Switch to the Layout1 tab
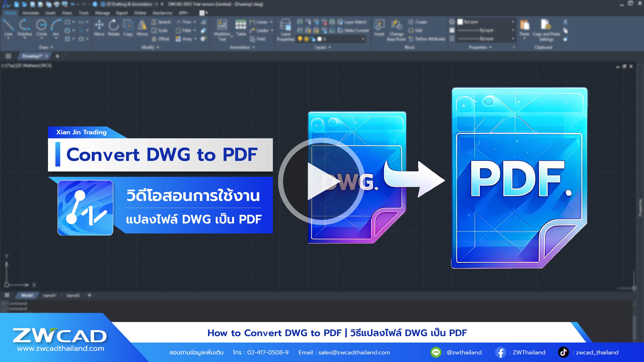This screenshot has width=644, height=362. pyautogui.click(x=49, y=296)
